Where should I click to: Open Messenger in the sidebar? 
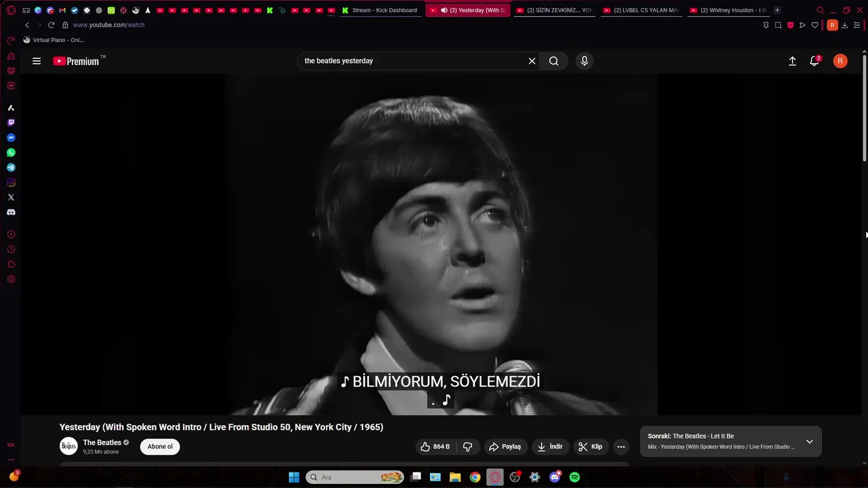[11, 138]
